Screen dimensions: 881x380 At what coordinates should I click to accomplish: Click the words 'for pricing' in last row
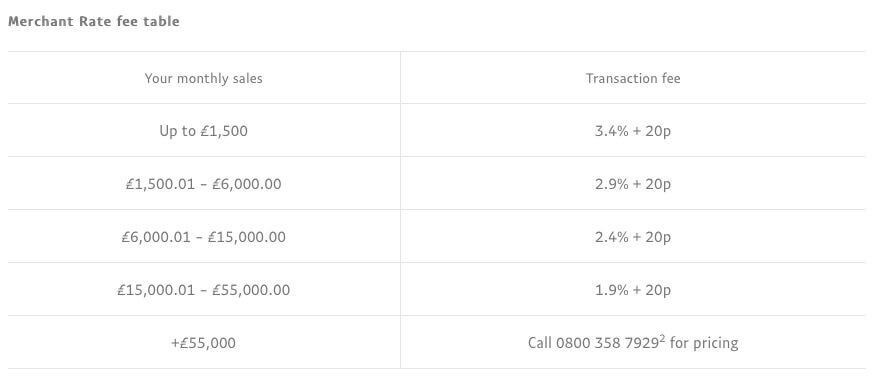tap(704, 343)
